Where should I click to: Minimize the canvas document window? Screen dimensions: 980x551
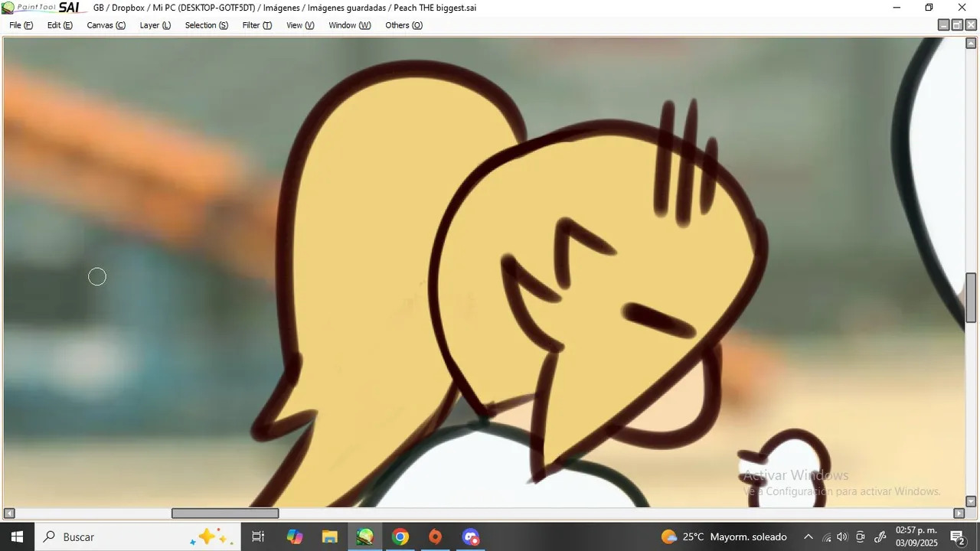click(x=944, y=25)
